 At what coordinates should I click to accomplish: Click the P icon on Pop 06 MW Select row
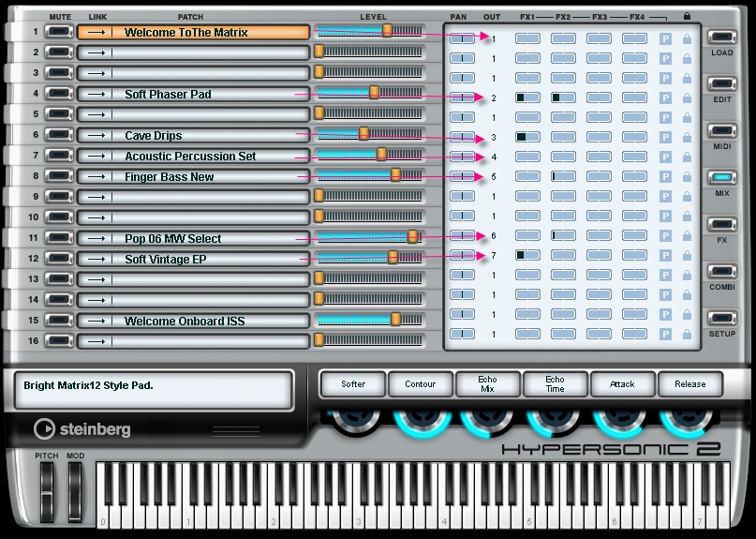pyautogui.click(x=665, y=236)
